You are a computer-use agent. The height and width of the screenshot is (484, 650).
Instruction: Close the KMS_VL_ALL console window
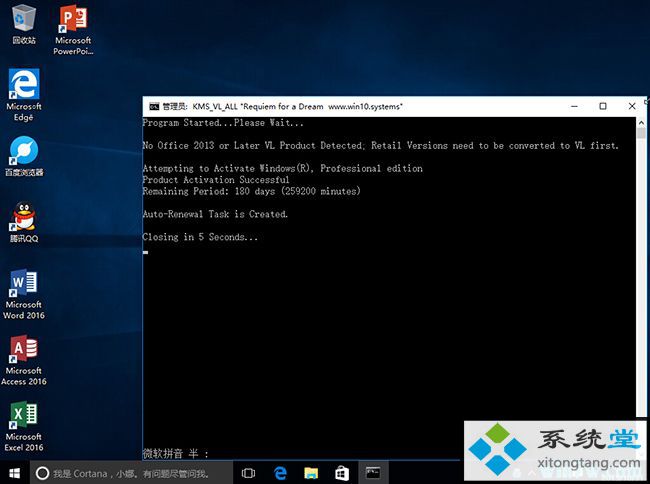632,106
